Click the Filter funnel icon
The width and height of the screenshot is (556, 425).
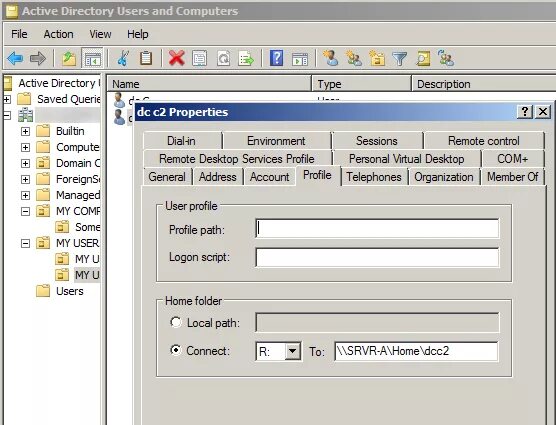400,58
